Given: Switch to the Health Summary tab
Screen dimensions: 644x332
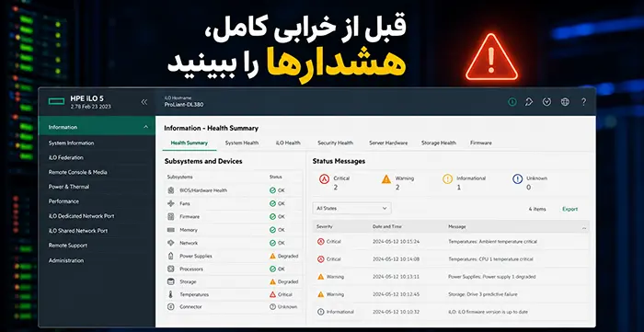Looking at the screenshot, I should [x=190, y=143].
